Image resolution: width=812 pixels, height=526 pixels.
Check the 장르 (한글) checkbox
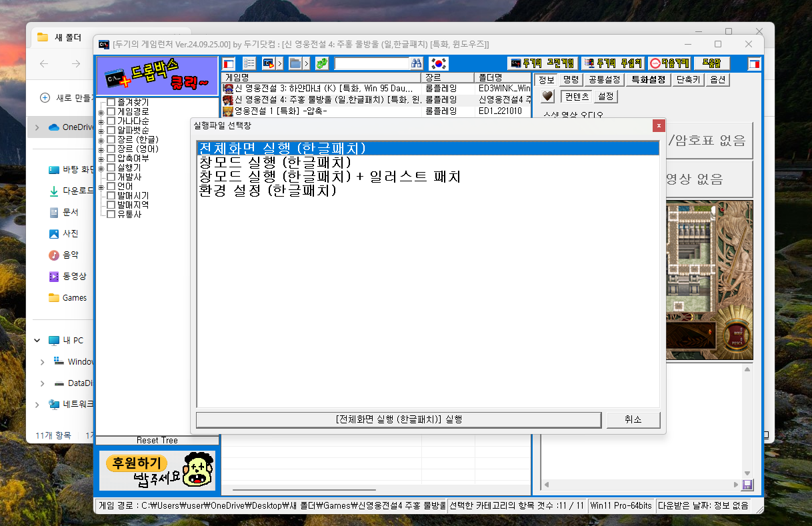point(111,139)
